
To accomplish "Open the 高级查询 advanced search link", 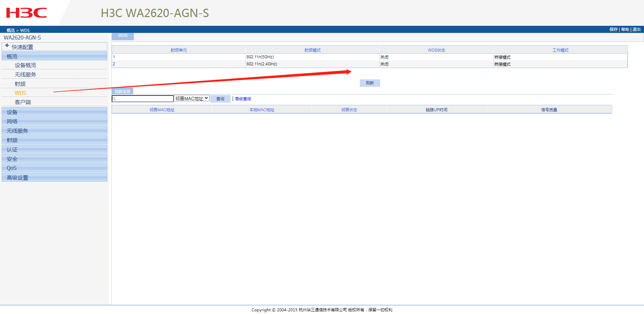I will (x=243, y=99).
